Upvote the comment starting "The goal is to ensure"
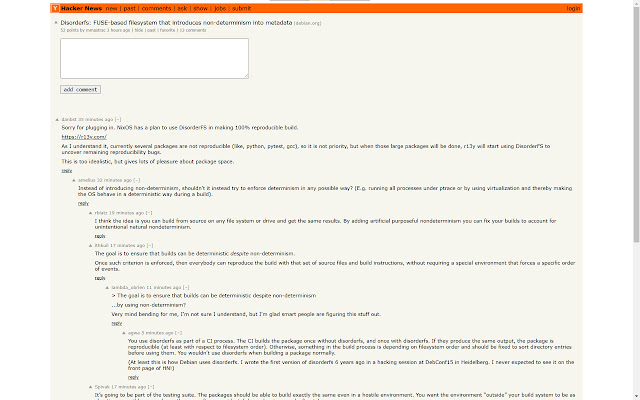Image resolution: width=640 pixels, height=400 pixels. pos(91,245)
